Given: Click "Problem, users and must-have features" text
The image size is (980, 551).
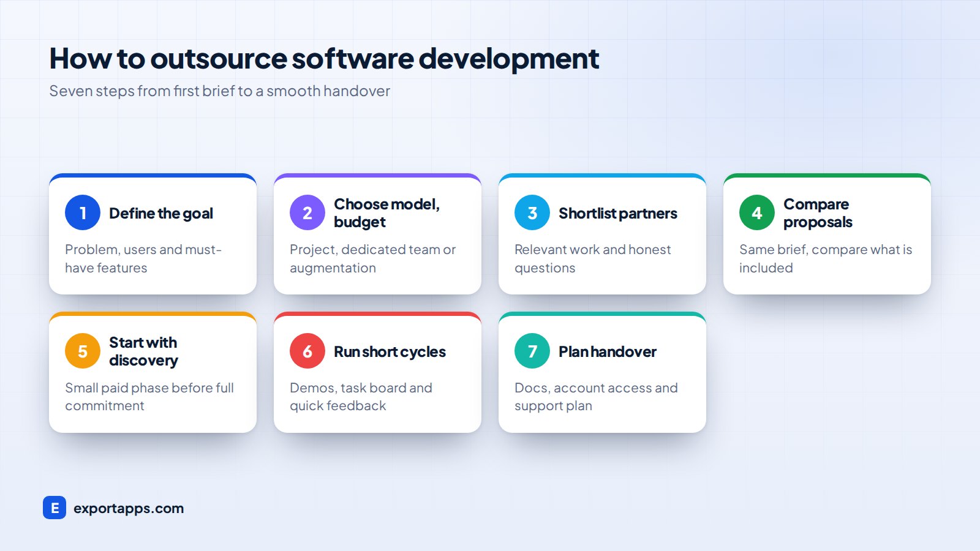Looking at the screenshot, I should coord(143,258).
